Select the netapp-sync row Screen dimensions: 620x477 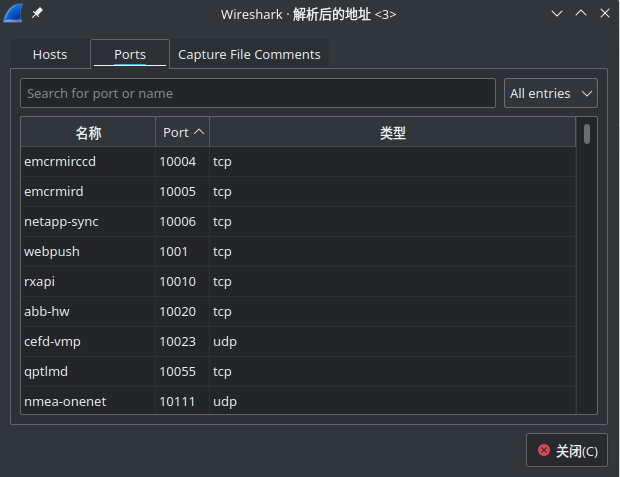pos(299,222)
